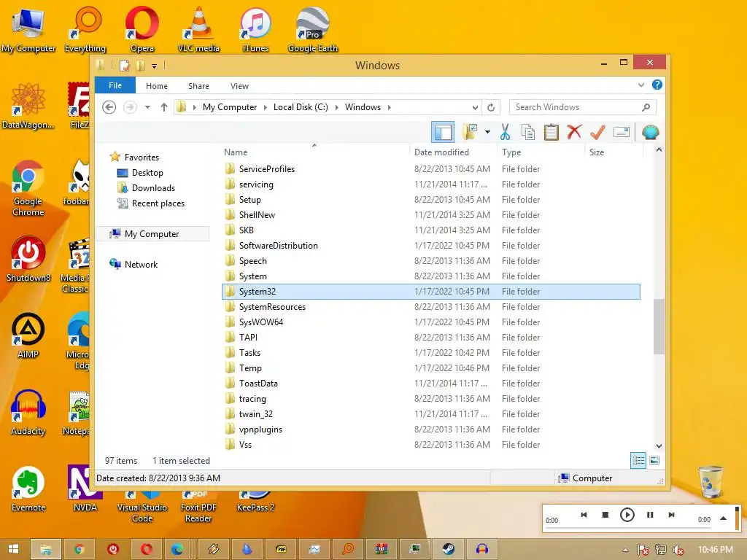
Task: Switch to Large icons view in status bar
Action: [654, 461]
